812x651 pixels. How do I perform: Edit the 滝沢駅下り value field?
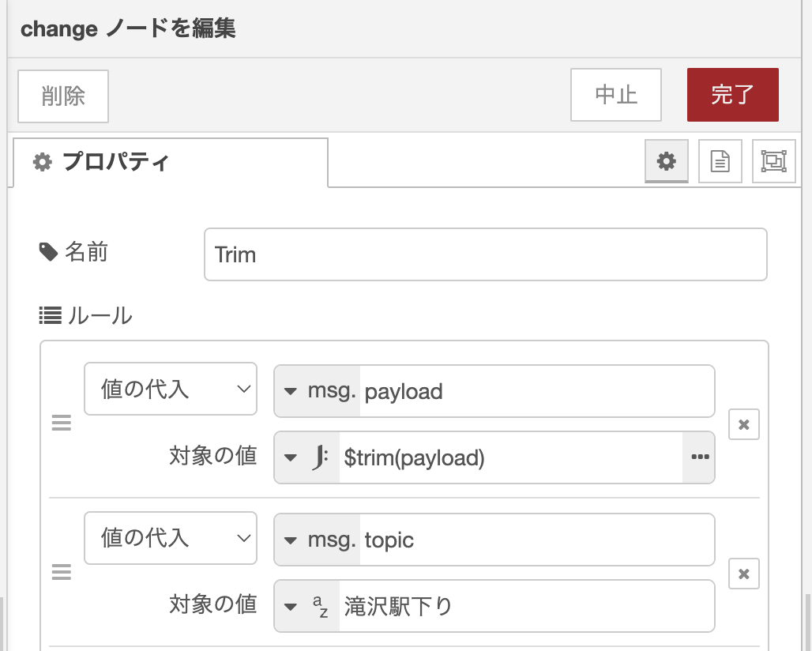525,606
